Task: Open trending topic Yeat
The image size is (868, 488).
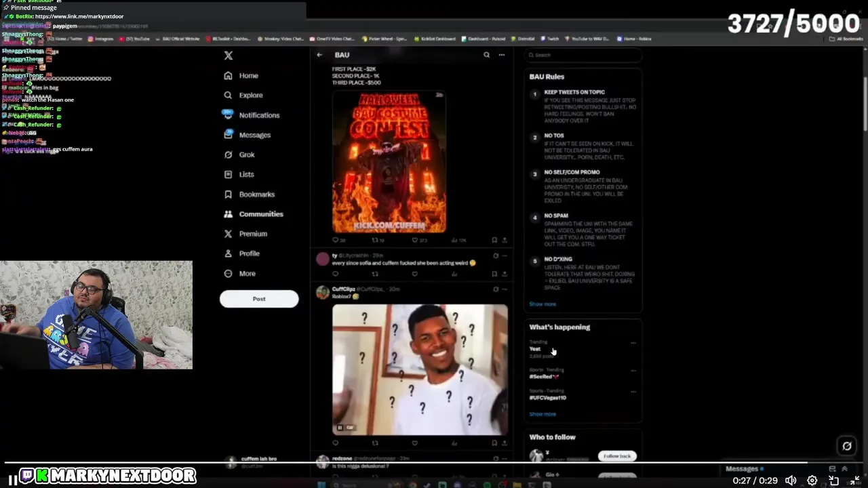Action: pyautogui.click(x=535, y=349)
